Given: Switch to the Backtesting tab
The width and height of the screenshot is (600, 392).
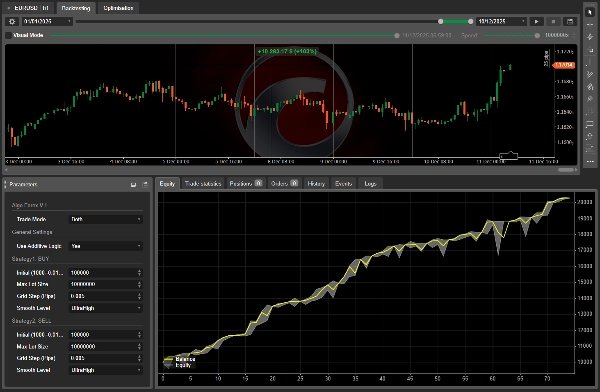Looking at the screenshot, I should (x=76, y=8).
